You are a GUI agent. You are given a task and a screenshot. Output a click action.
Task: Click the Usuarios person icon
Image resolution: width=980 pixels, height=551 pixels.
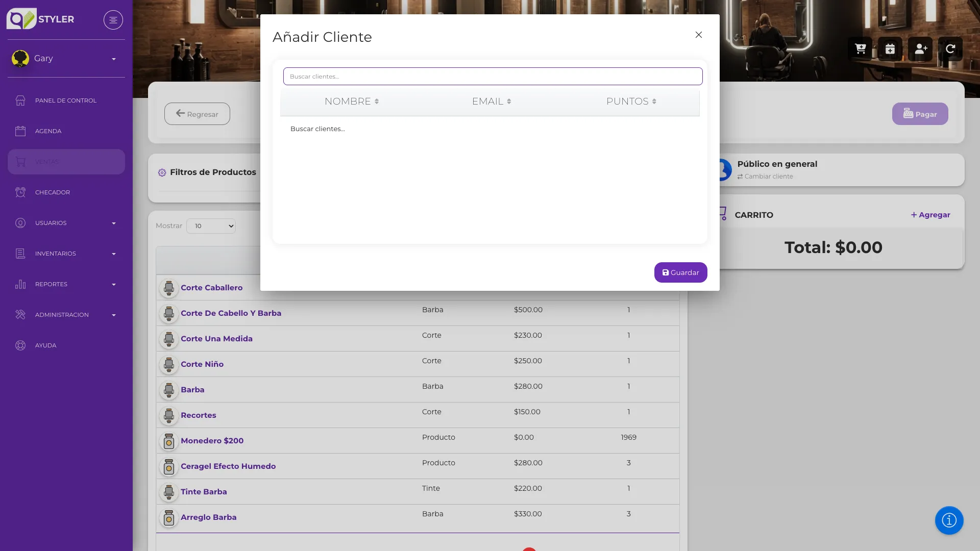click(x=20, y=223)
